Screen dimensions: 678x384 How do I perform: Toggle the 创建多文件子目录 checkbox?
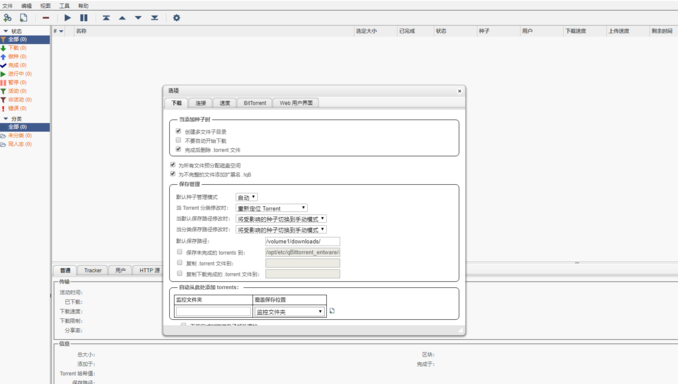(178, 131)
